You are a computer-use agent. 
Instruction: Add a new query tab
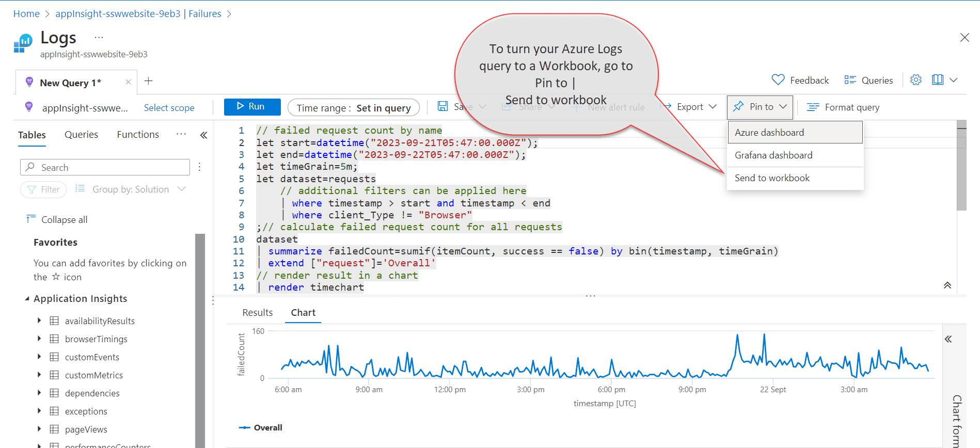click(x=148, y=81)
